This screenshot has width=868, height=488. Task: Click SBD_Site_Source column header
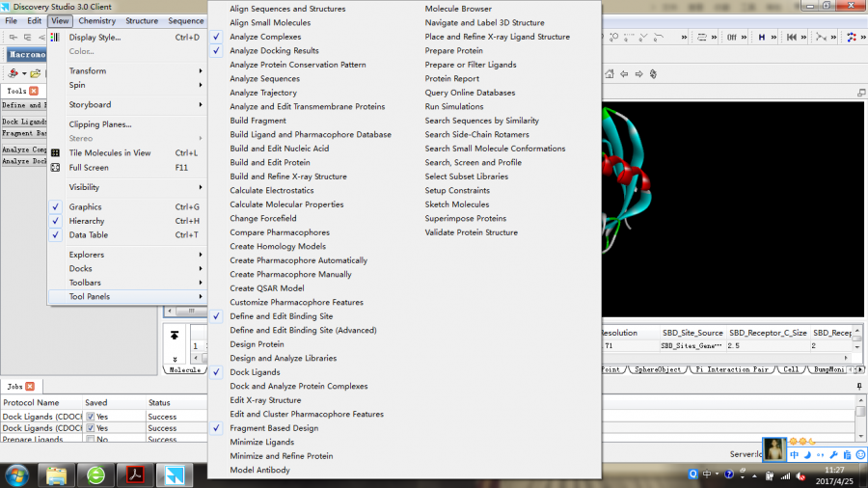[692, 333]
